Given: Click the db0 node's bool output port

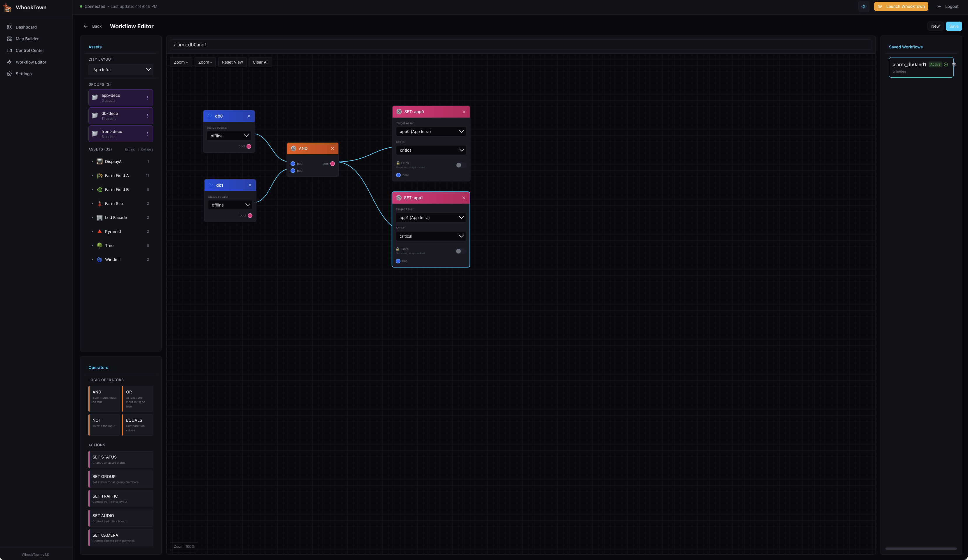Looking at the screenshot, I should pyautogui.click(x=249, y=146).
